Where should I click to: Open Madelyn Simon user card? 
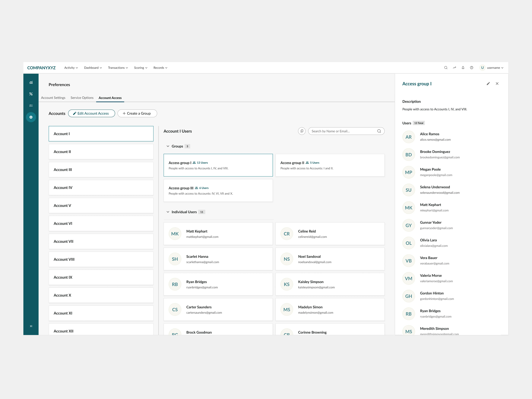pos(330,310)
